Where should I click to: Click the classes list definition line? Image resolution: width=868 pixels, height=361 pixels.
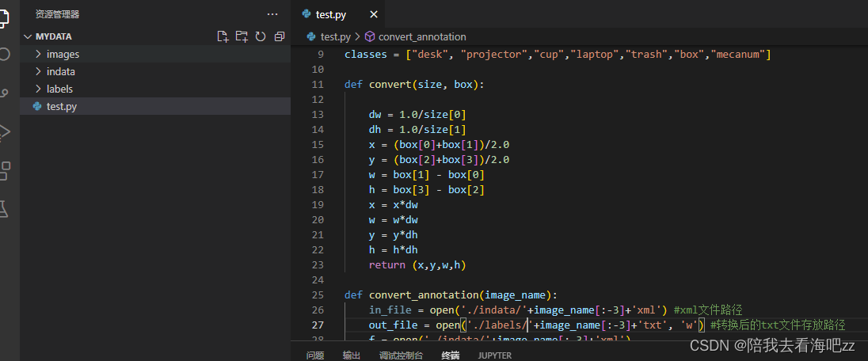point(558,55)
